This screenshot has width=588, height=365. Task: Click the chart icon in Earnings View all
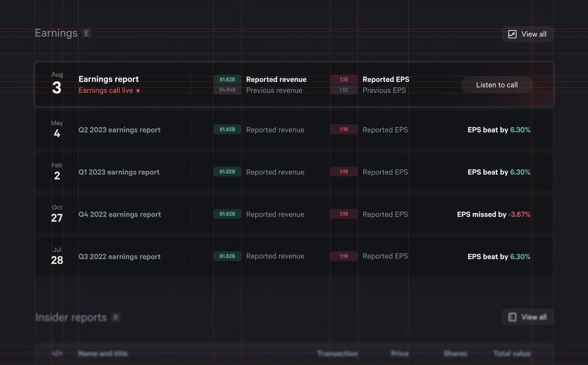[512, 34]
